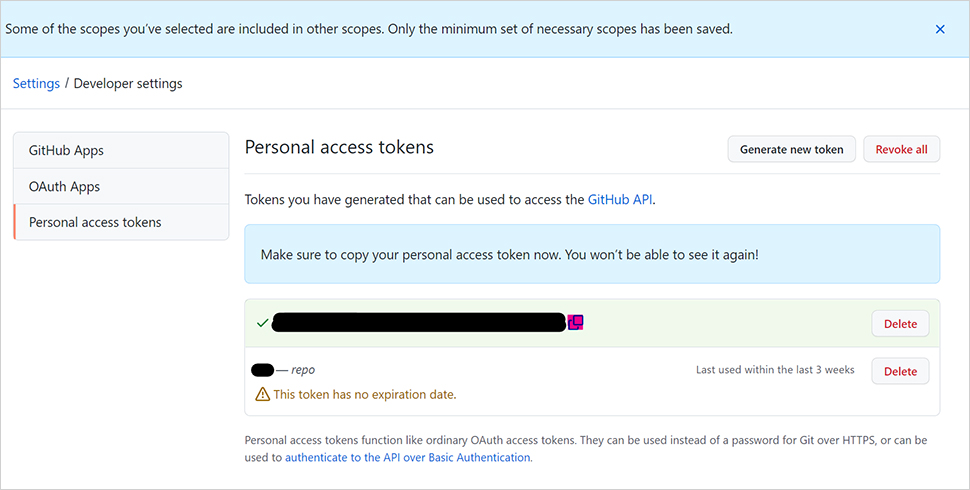The width and height of the screenshot is (970, 490).
Task: Delete the newly generated token
Action: [900, 324]
